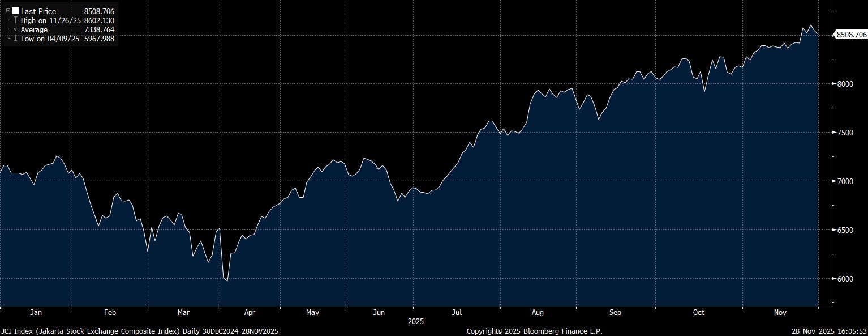Click the Bloomberg Finance copyright text

[534, 331]
